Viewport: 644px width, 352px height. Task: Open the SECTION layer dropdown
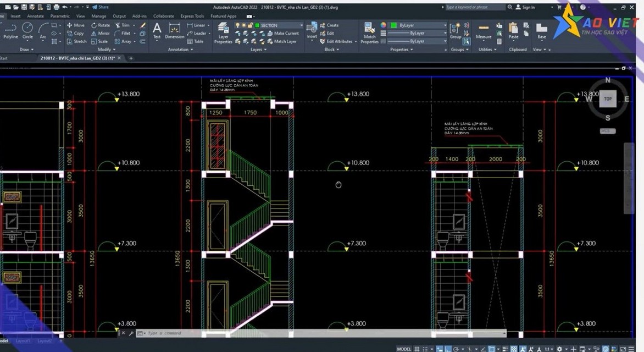tap(301, 25)
